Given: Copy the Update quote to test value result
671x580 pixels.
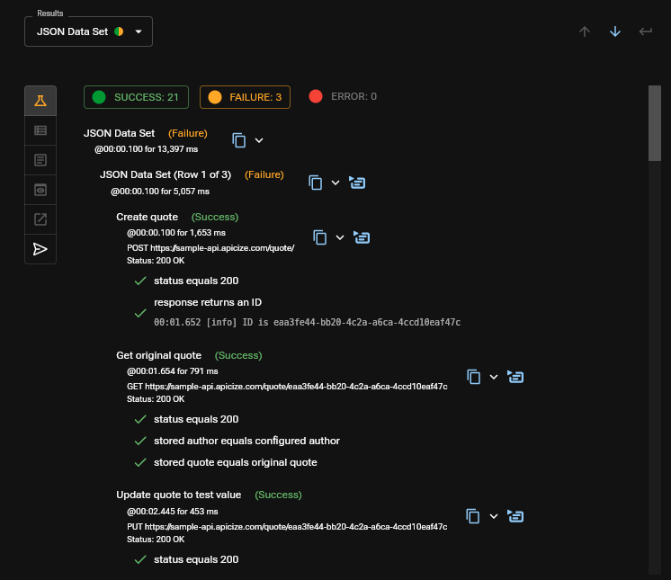Looking at the screenshot, I should (473, 516).
